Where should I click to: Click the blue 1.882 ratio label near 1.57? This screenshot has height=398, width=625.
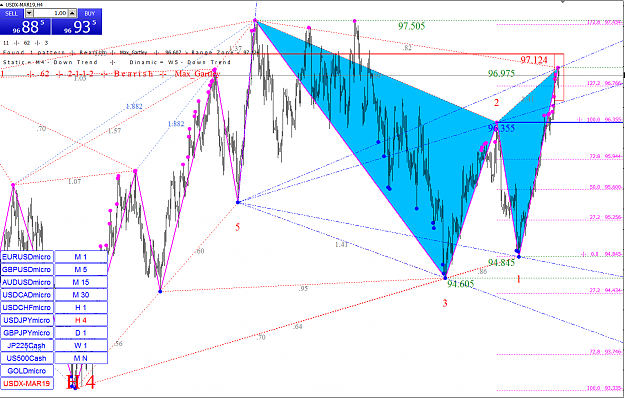coord(134,106)
